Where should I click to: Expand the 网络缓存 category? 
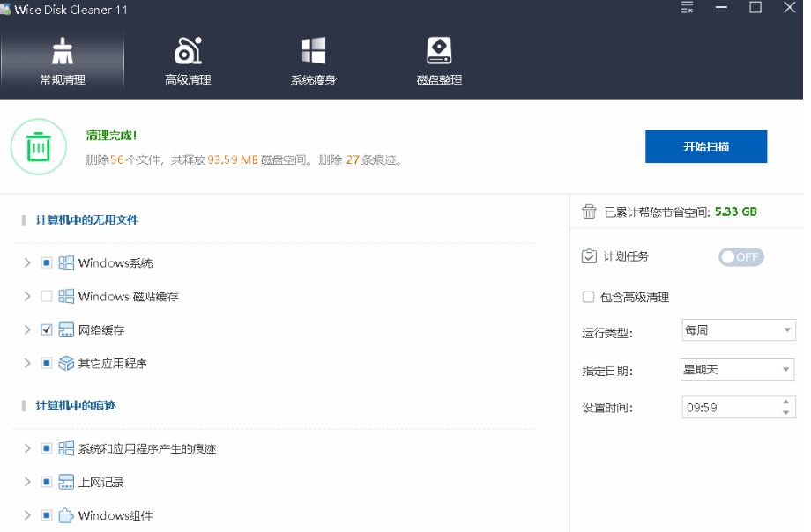(27, 329)
